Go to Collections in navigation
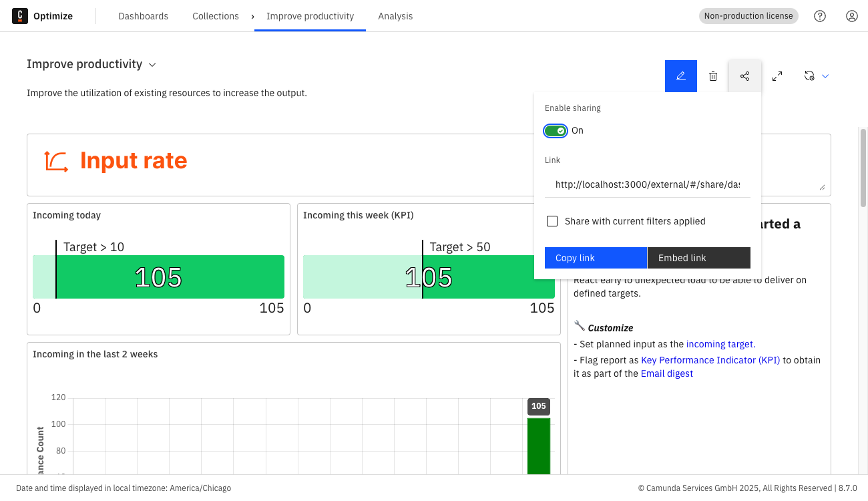868x501 pixels. coord(215,16)
